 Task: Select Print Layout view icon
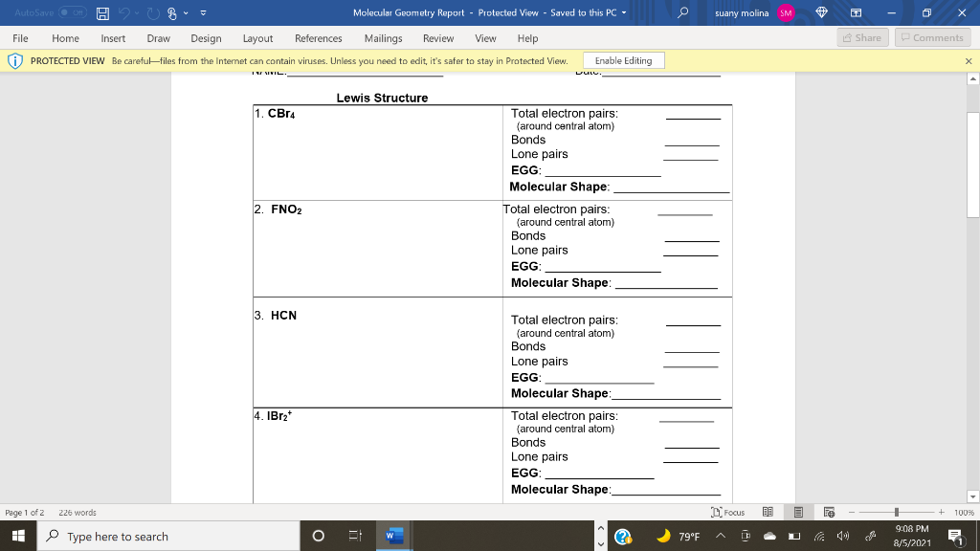(x=798, y=513)
